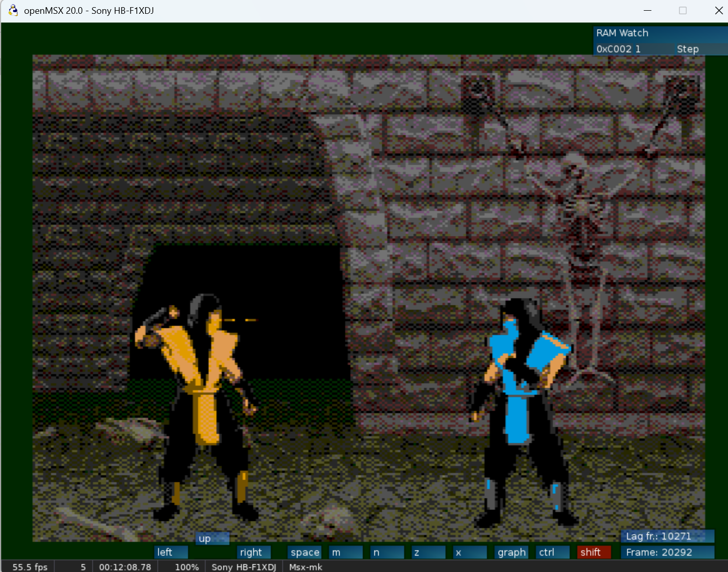The image size is (728, 572).
Task: Click 'Msx-mk' in the status bar
Action: click(x=306, y=567)
